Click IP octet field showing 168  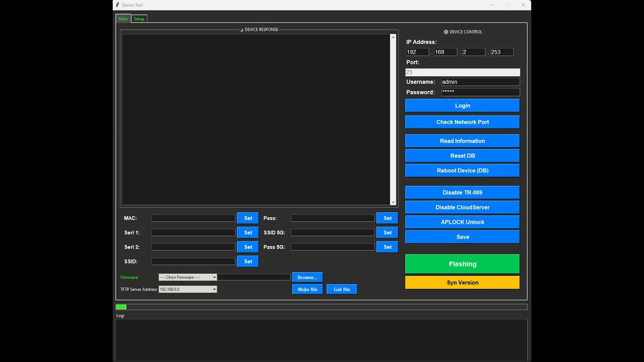(445, 52)
